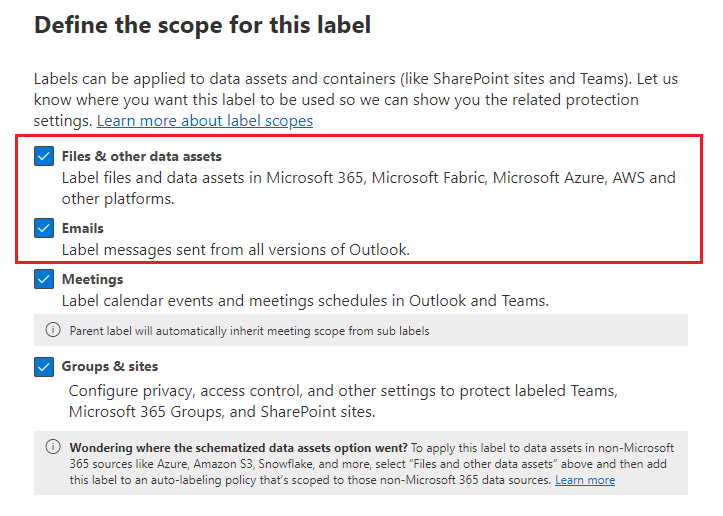Click the description about Microsoft Fabric and AWS
The height and width of the screenshot is (516, 723).
(x=368, y=188)
